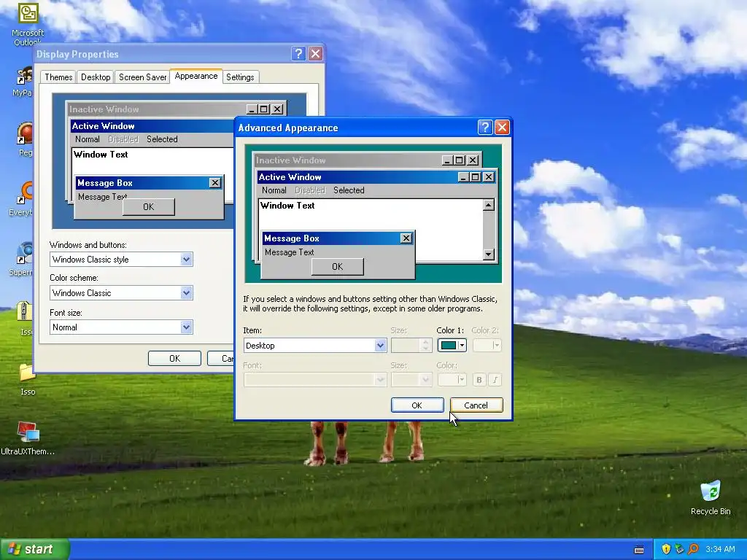Expand the Color scheme dropdown
747x560 pixels.
[x=186, y=293]
